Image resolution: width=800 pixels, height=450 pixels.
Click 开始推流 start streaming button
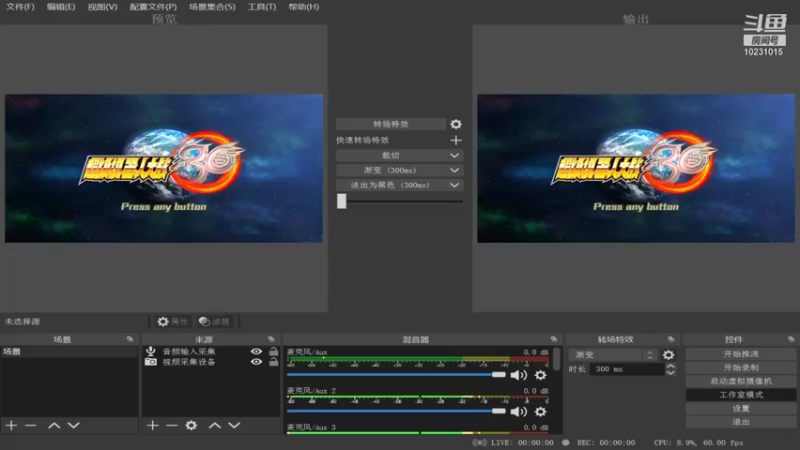pos(741,354)
